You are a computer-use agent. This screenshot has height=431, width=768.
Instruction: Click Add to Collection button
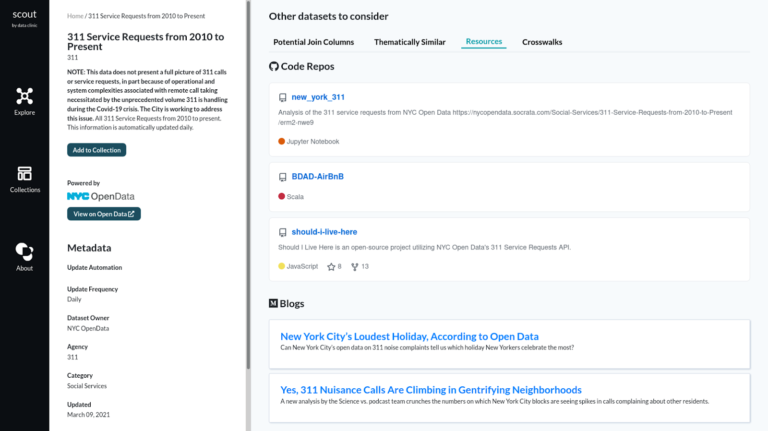(x=96, y=150)
